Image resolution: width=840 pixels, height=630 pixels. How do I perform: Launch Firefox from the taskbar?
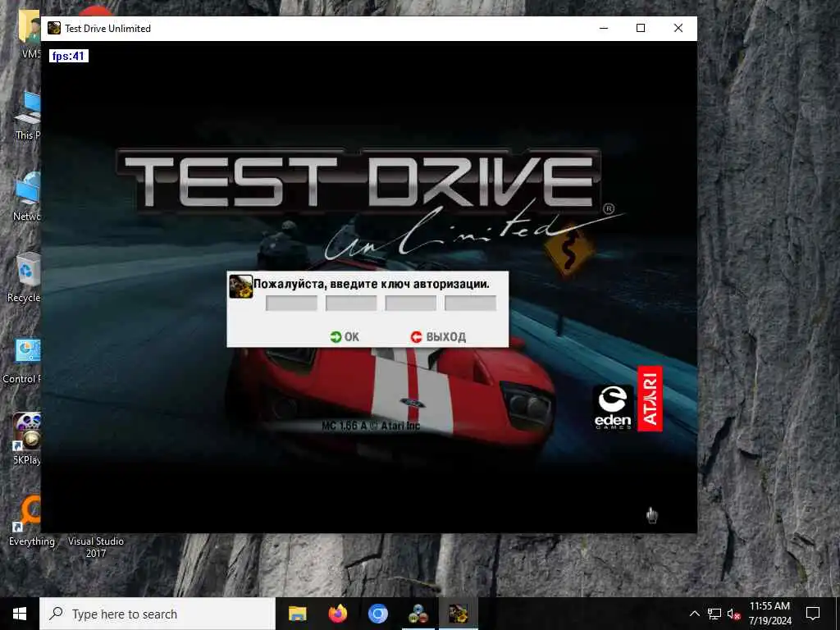click(337, 614)
